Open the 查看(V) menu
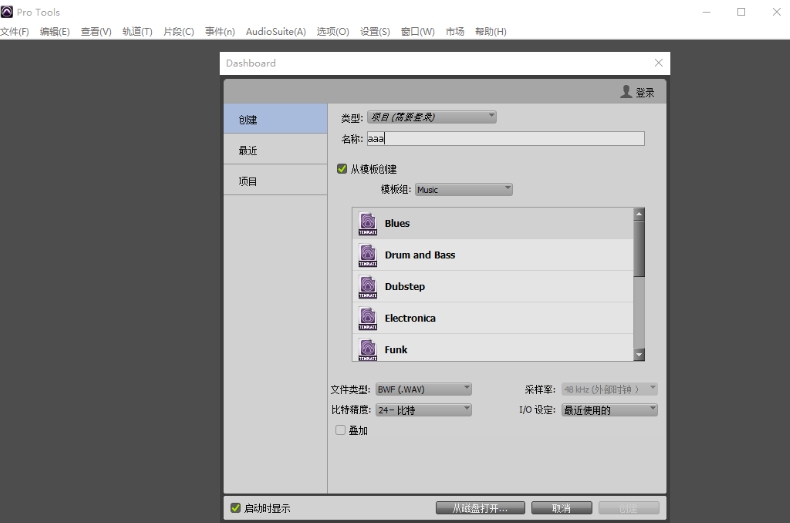The width and height of the screenshot is (790, 523). pyautogui.click(x=96, y=32)
